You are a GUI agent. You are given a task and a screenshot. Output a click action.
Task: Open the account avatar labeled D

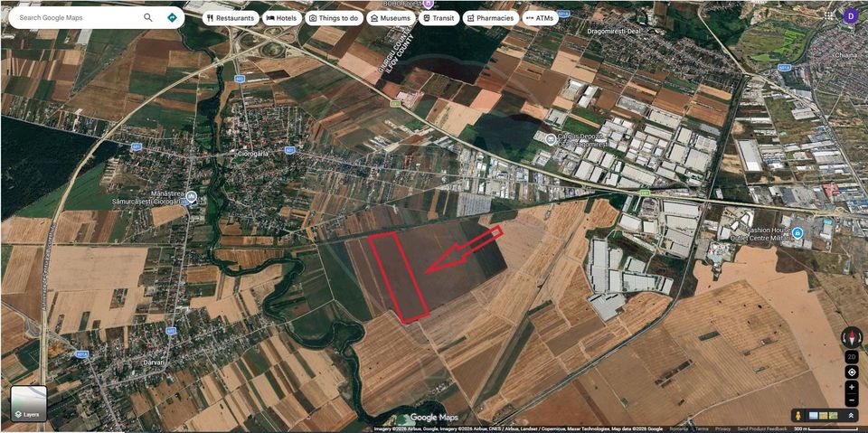[850, 15]
